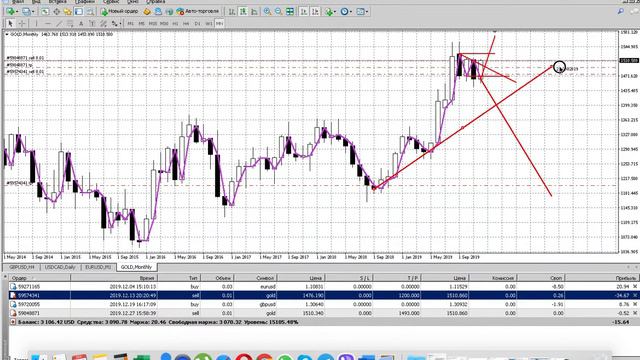The height and width of the screenshot is (360, 640).
Task: Click the T/P value 1493.000
Action: (409, 313)
